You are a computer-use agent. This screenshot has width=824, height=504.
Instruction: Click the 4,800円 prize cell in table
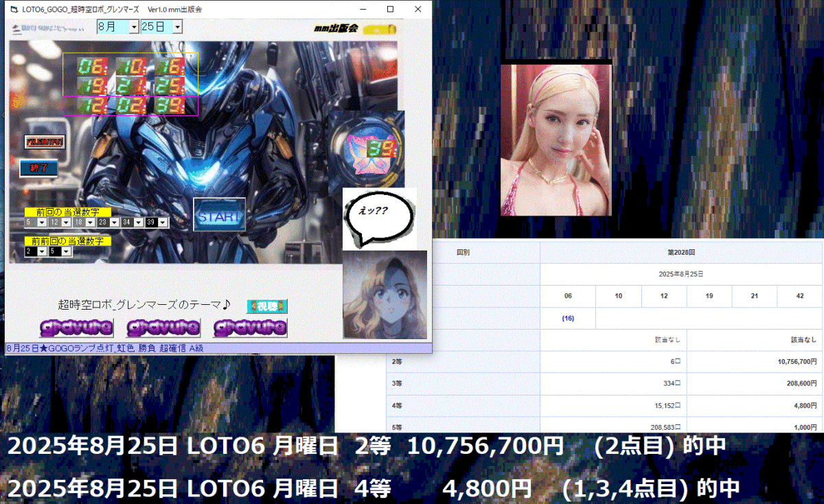[755, 405]
